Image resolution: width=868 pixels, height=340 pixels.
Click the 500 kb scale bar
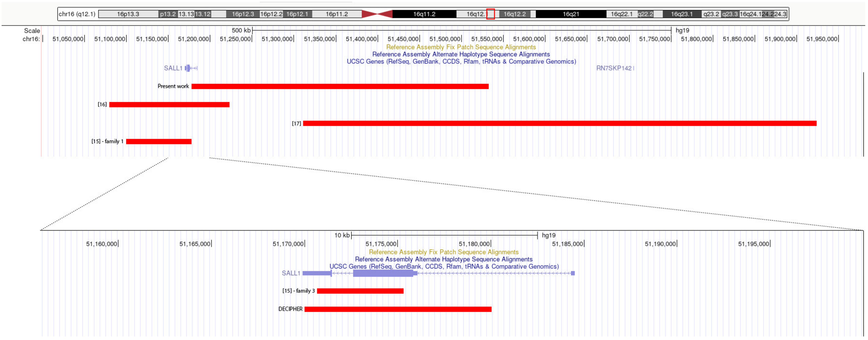click(461, 31)
